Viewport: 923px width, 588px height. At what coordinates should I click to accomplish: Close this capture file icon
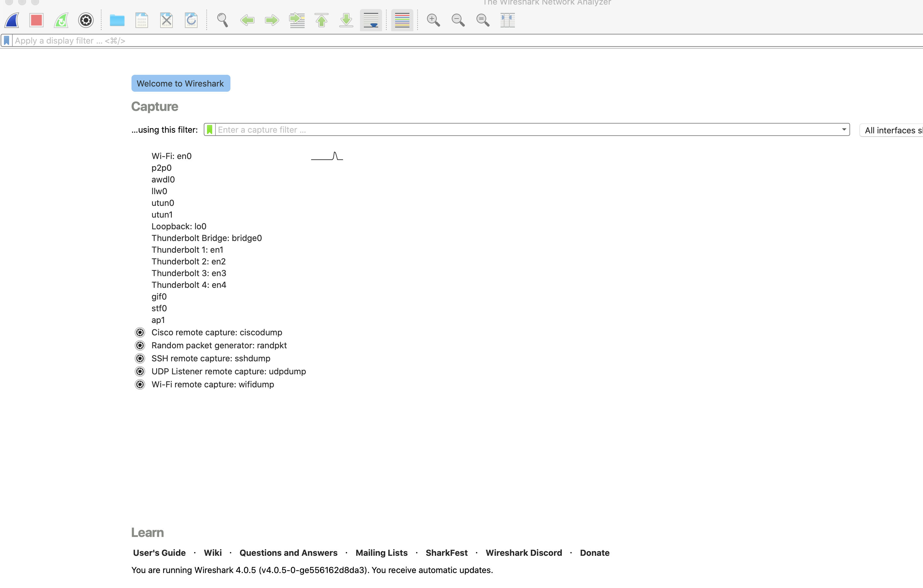tap(166, 20)
